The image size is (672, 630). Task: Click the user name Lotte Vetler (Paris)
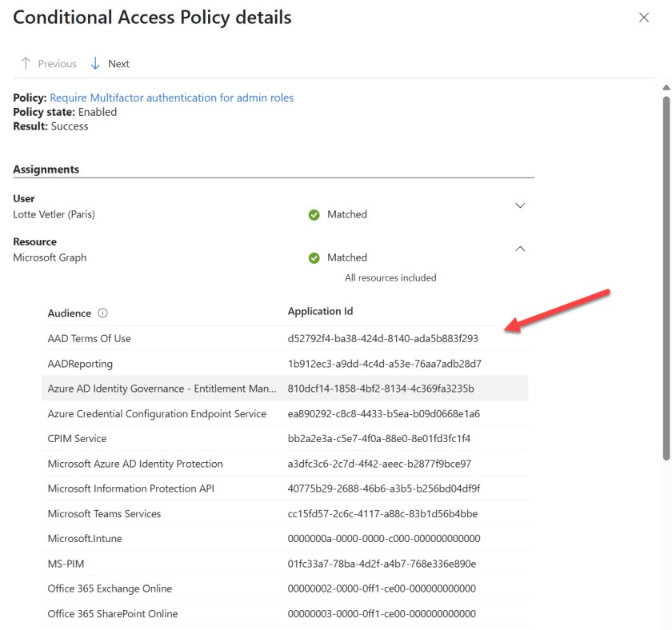[54, 214]
